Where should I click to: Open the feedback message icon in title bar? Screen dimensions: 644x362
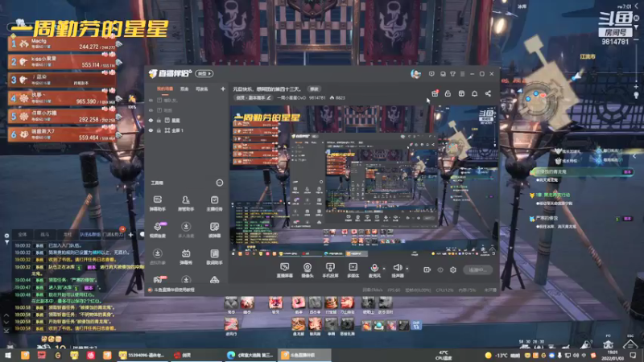[x=431, y=74]
